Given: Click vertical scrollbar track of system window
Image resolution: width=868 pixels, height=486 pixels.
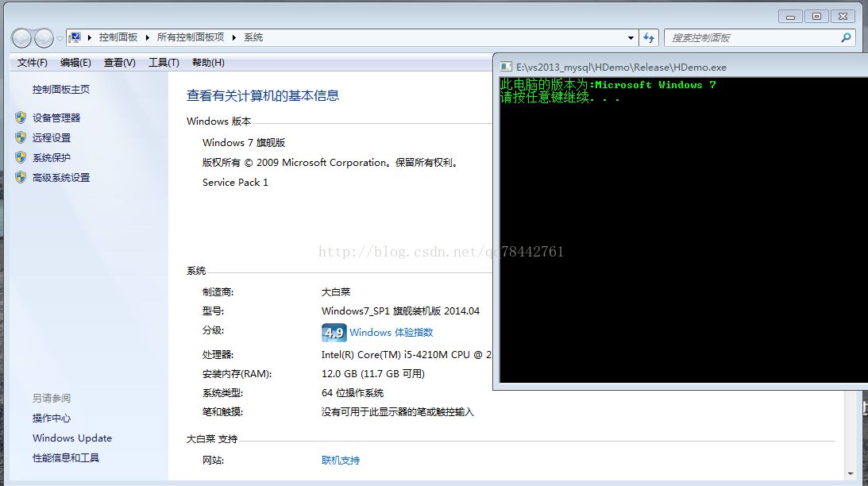Looking at the screenshot, I should click(x=851, y=429).
